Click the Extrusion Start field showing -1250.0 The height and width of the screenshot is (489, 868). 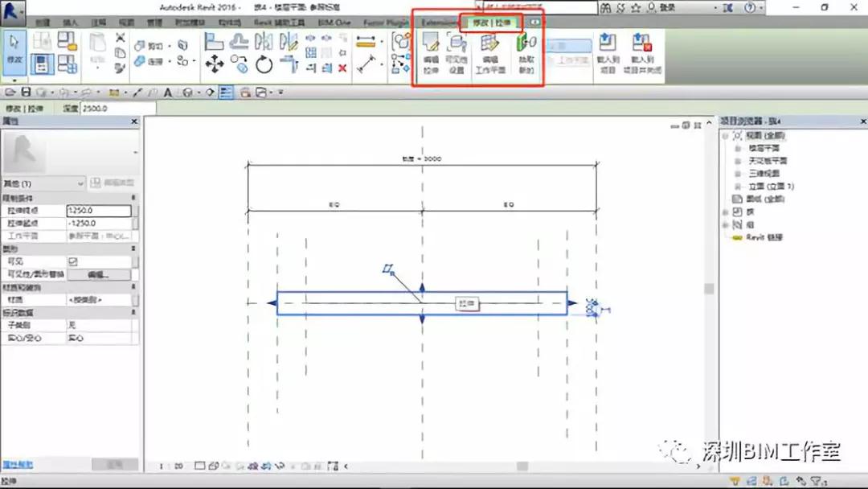click(99, 223)
